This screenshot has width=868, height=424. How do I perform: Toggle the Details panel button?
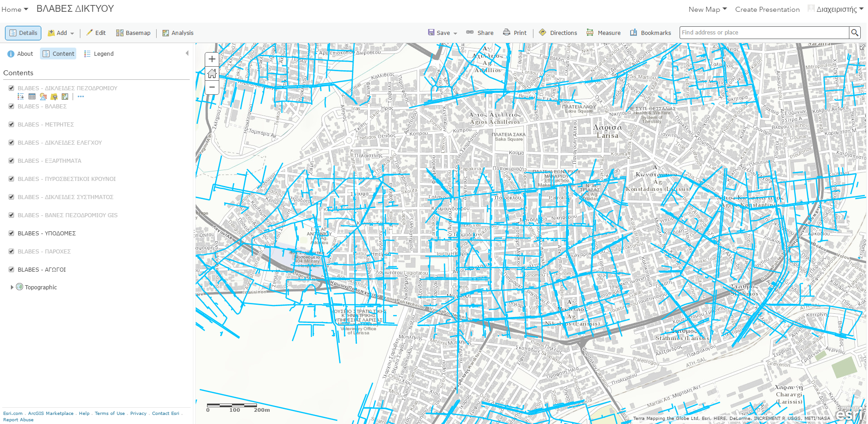(x=23, y=33)
